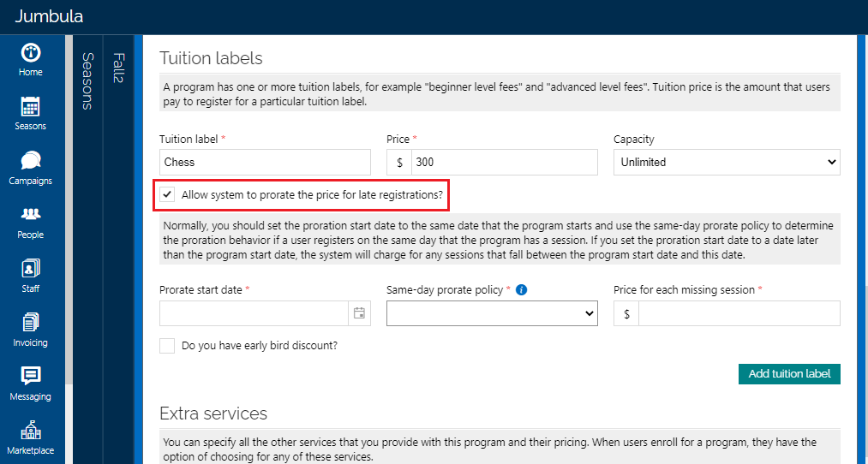Image resolution: width=868 pixels, height=464 pixels.
Task: Open the Staff badge icon
Action: (x=31, y=268)
